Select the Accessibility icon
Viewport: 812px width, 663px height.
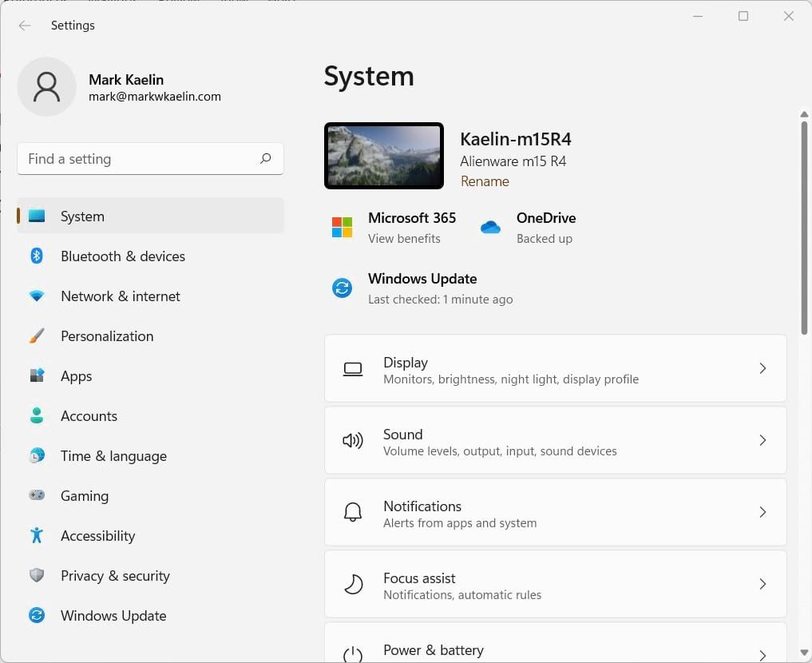pos(38,536)
